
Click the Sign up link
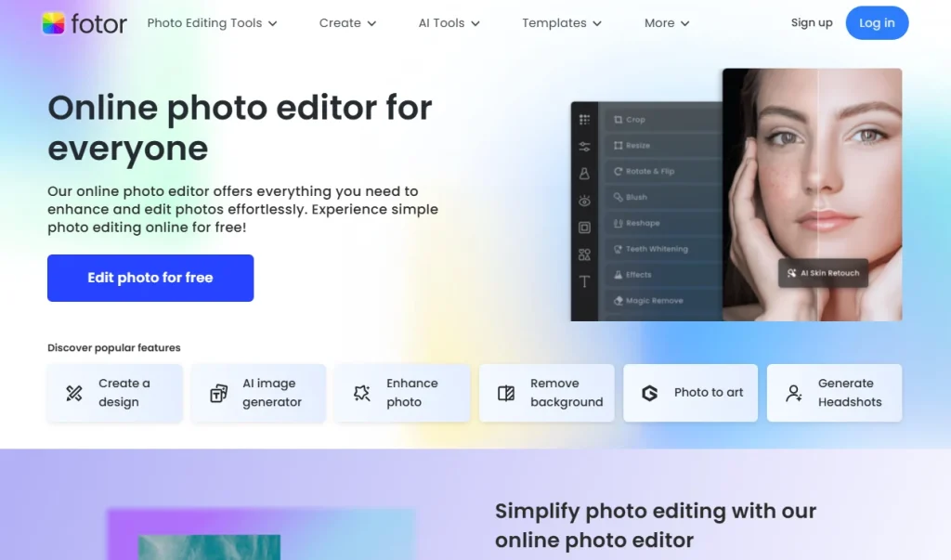[812, 23]
